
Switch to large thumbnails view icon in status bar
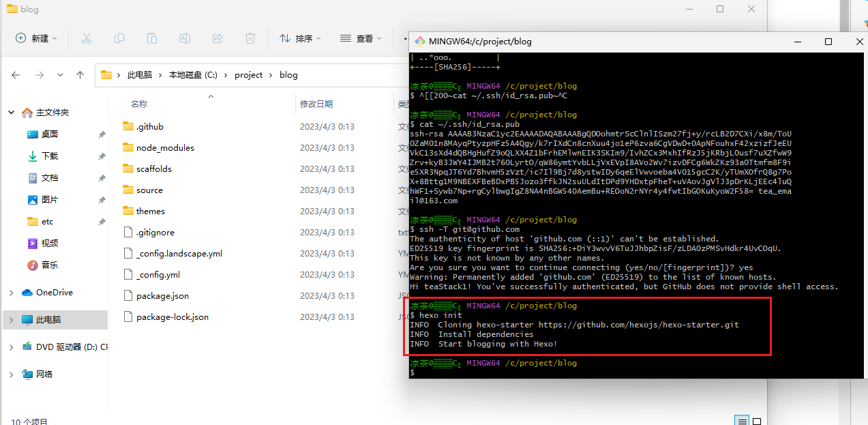point(757,421)
